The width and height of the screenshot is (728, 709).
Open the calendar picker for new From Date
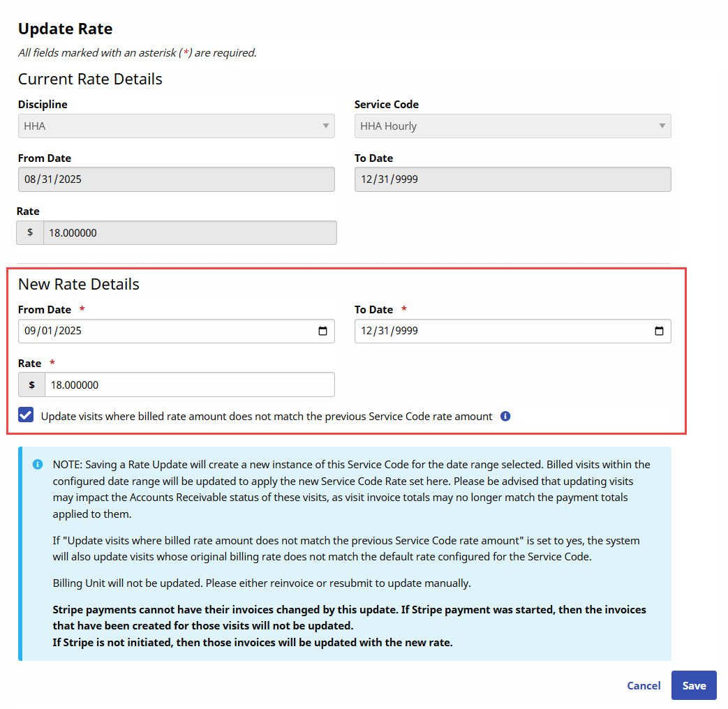coord(323,331)
